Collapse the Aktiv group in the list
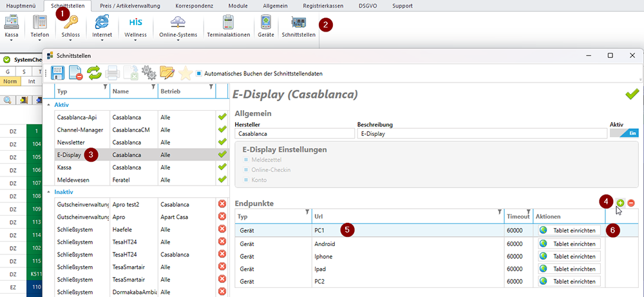 point(49,104)
